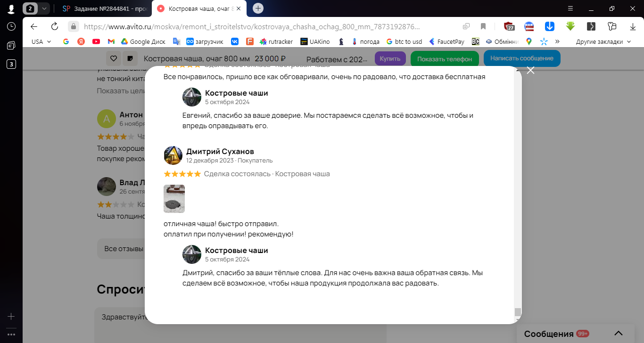The height and width of the screenshot is (343, 644).
Task: Add listing to favorites with the heart icon
Action: pyautogui.click(x=114, y=59)
